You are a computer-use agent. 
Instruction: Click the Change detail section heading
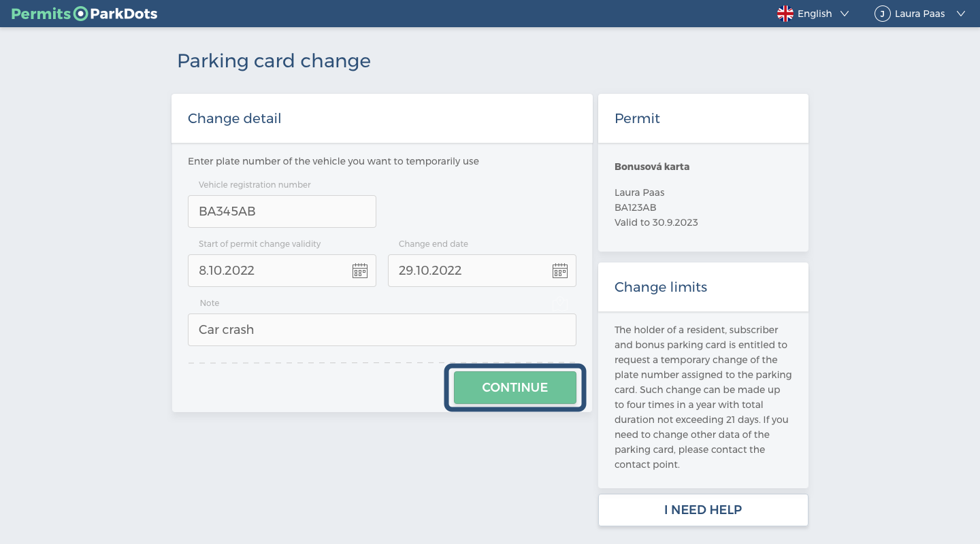point(234,118)
